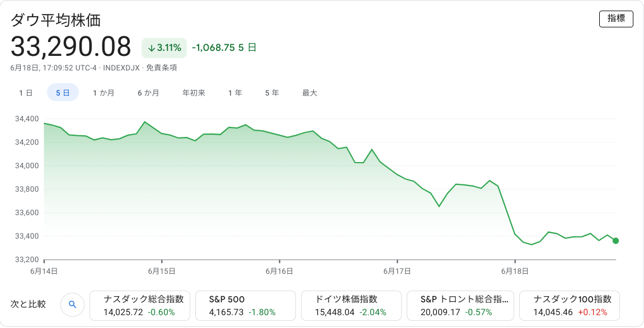644x328 pixels.
Task: Compare with ドイツ株価指数
Action: coord(351,306)
